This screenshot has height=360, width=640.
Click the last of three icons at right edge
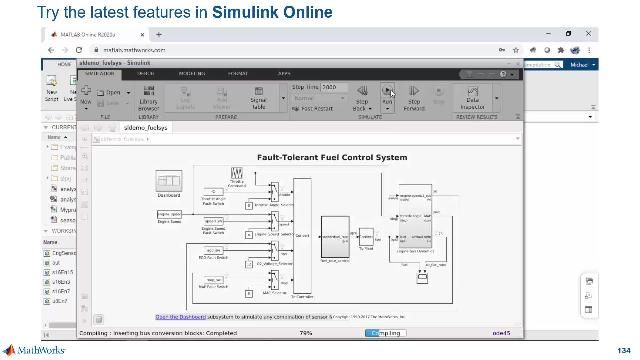pyautogui.click(x=589, y=309)
